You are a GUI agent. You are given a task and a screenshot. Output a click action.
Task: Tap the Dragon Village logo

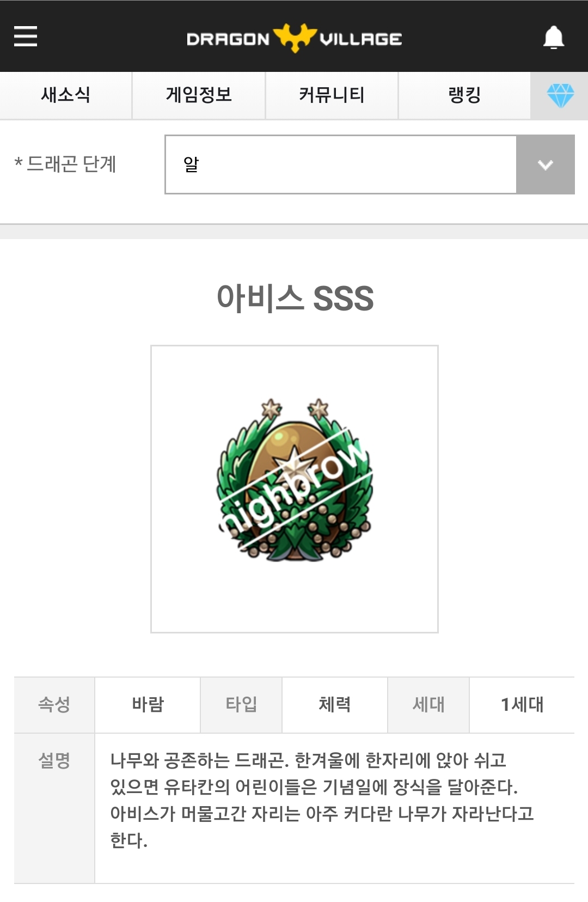pyautogui.click(x=294, y=38)
